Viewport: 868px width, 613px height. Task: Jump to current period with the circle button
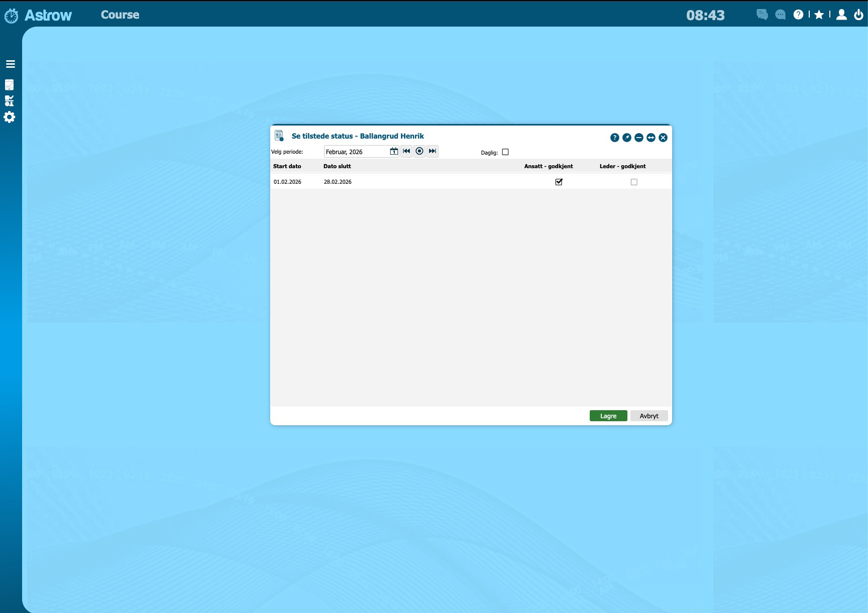pyautogui.click(x=419, y=151)
